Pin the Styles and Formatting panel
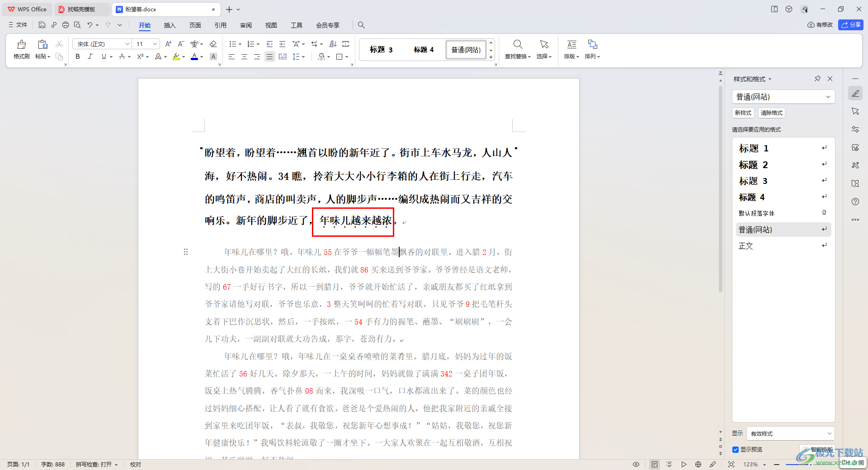868x470 pixels. pyautogui.click(x=817, y=79)
